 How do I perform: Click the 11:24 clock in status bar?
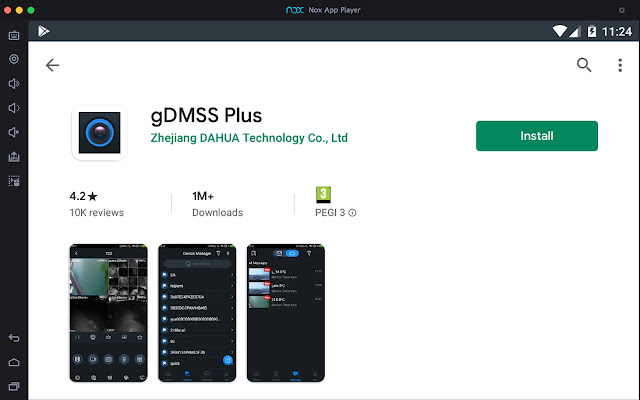pyautogui.click(x=617, y=31)
